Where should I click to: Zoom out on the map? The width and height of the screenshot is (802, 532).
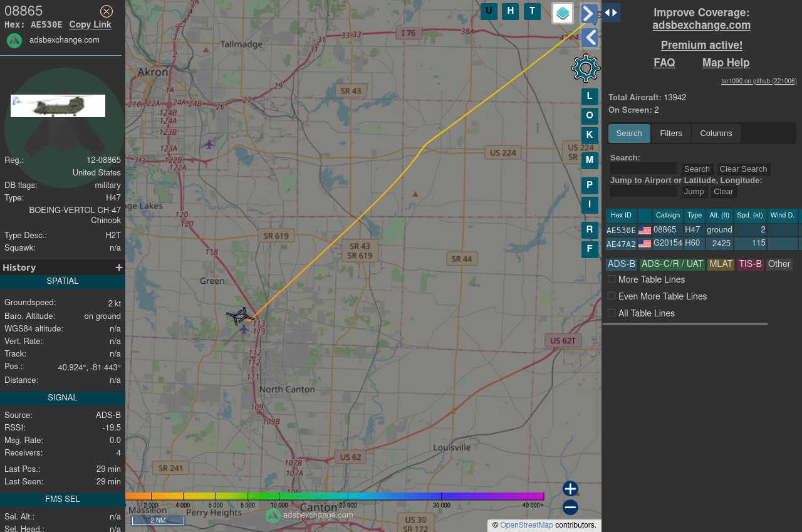point(570,508)
